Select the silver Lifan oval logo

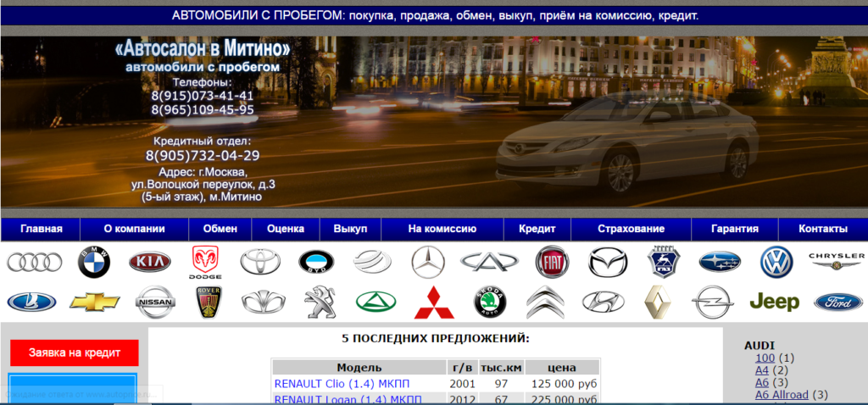click(372, 262)
